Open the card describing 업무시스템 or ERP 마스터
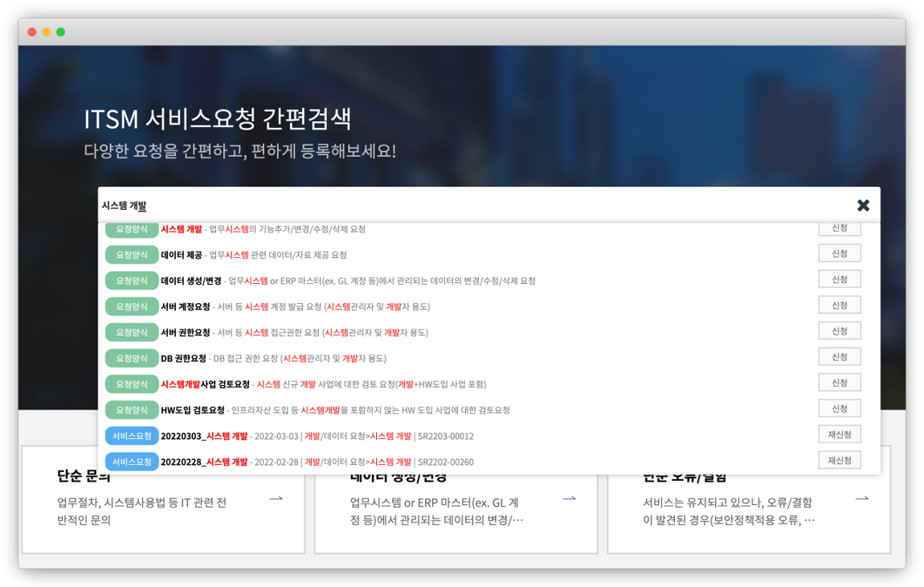This screenshot has height=587, width=924. pos(436,511)
